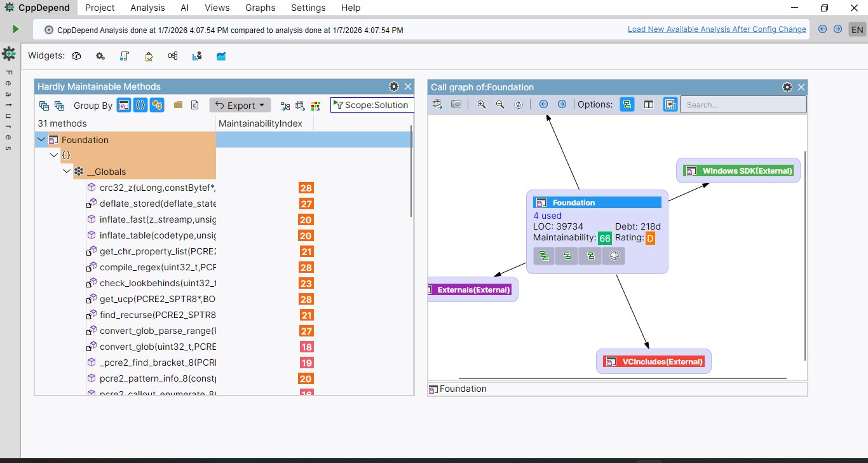Zoom out on the call graph
Image resolution: width=868 pixels, height=463 pixels.
click(500, 104)
